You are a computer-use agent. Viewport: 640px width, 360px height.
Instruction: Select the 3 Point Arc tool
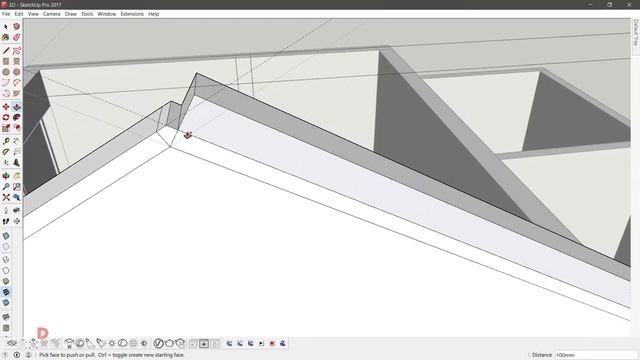(6, 93)
